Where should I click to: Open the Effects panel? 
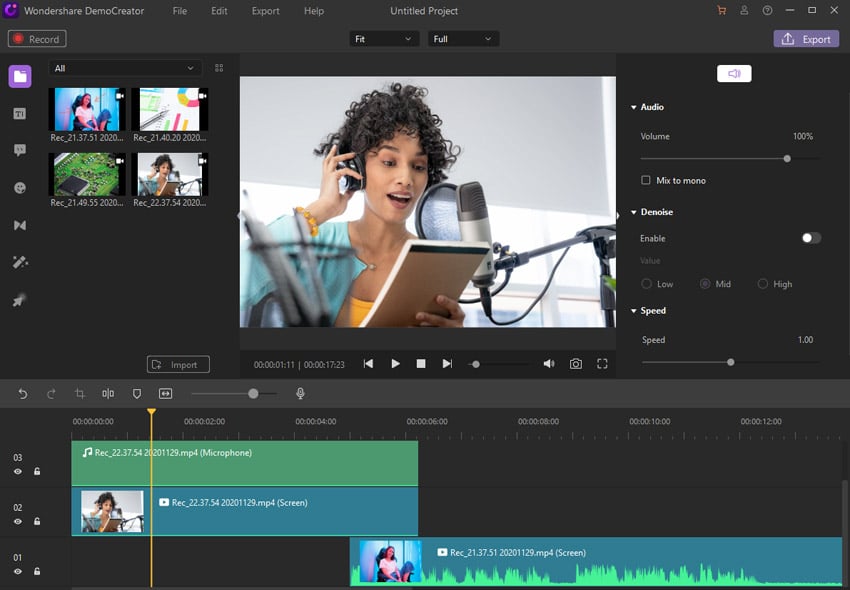(19, 262)
